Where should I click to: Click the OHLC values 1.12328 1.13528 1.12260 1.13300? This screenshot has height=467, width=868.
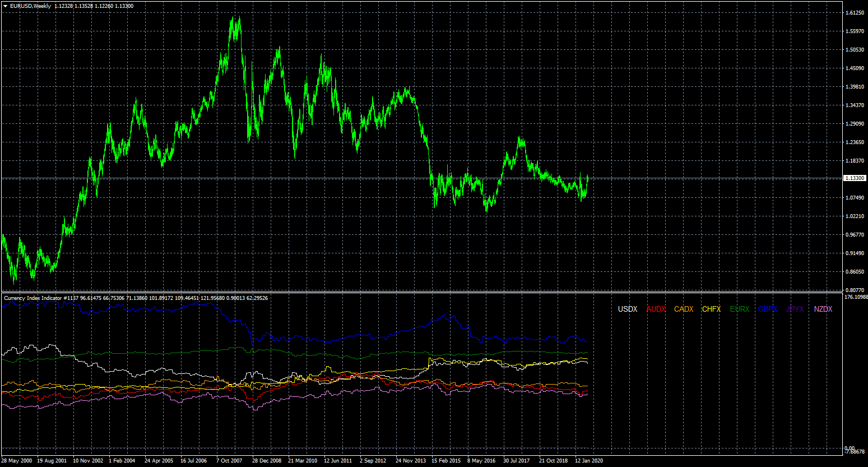click(94, 6)
